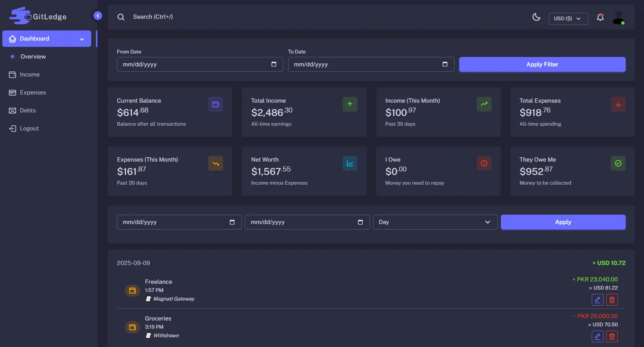The height and width of the screenshot is (347, 644).
Task: Click the search magnifier icon
Action: pyautogui.click(x=121, y=17)
